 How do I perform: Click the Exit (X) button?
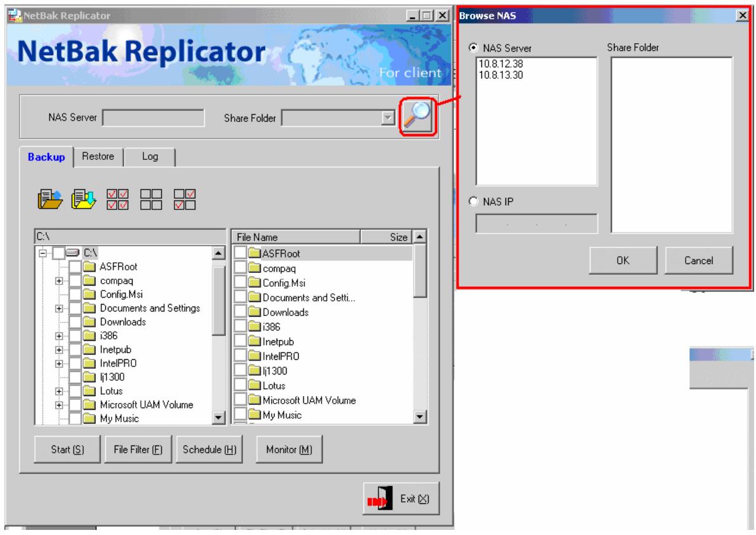click(x=401, y=499)
